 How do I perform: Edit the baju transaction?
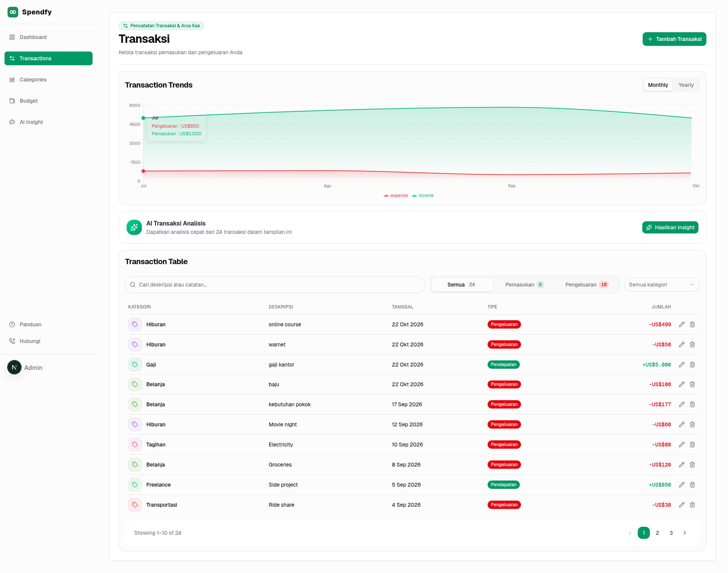(x=681, y=384)
